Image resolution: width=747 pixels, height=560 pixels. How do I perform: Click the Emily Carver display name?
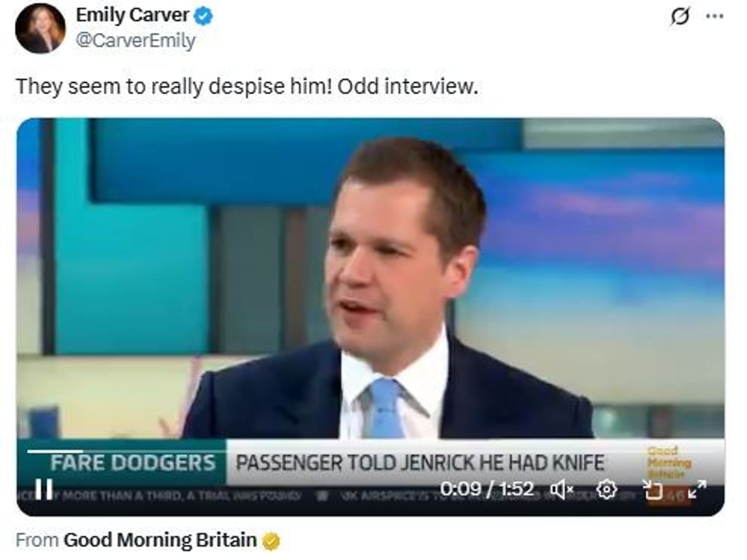[132, 16]
